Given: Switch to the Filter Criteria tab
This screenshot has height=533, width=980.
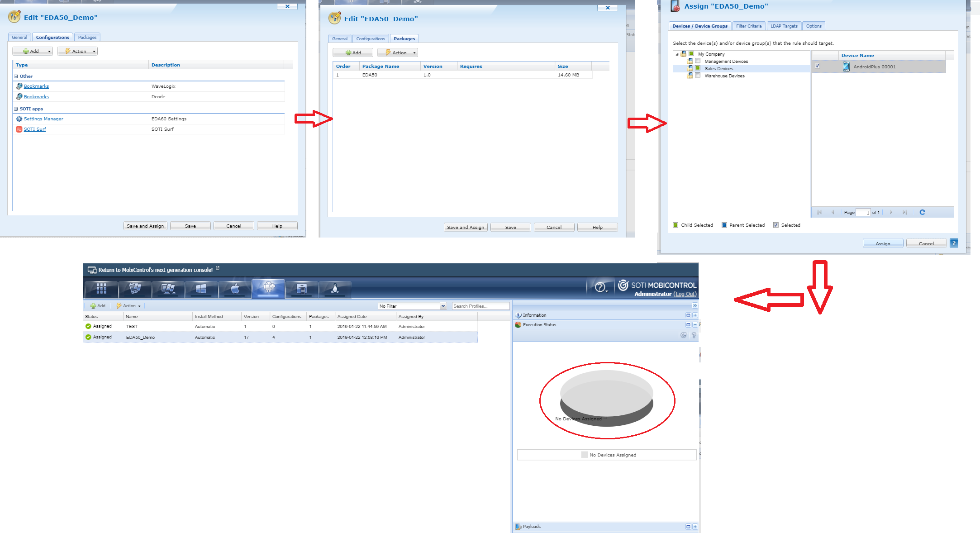Looking at the screenshot, I should [x=748, y=26].
